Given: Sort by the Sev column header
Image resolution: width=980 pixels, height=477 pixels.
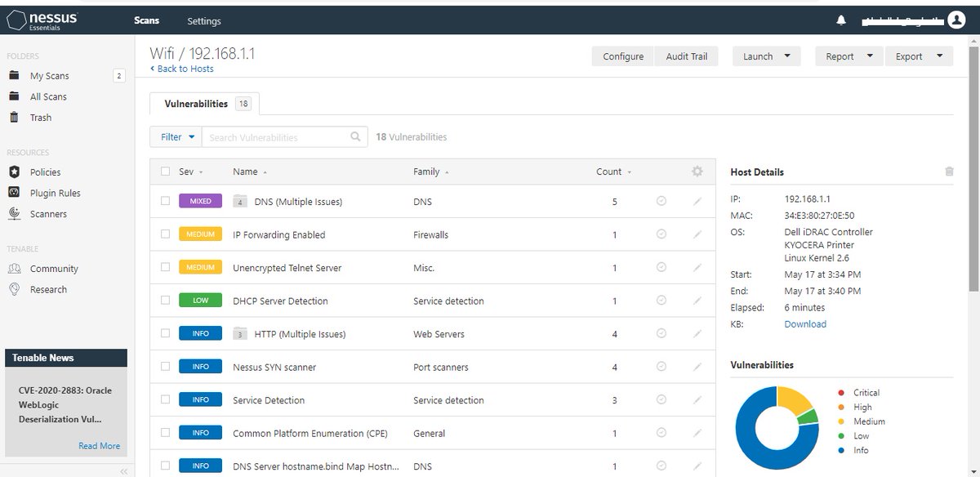Looking at the screenshot, I should tap(190, 172).
